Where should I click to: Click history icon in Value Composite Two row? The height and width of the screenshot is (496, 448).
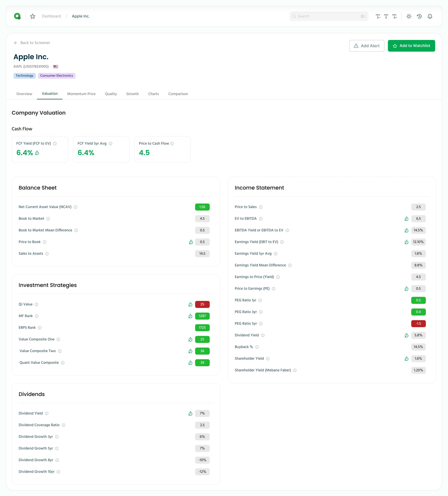point(190,351)
